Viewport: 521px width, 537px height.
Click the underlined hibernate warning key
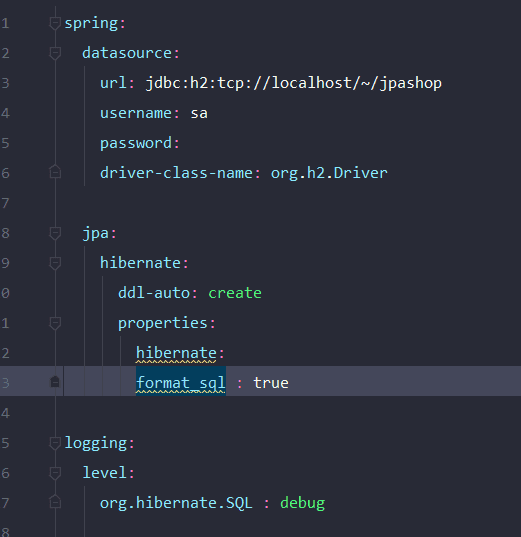tap(176, 353)
